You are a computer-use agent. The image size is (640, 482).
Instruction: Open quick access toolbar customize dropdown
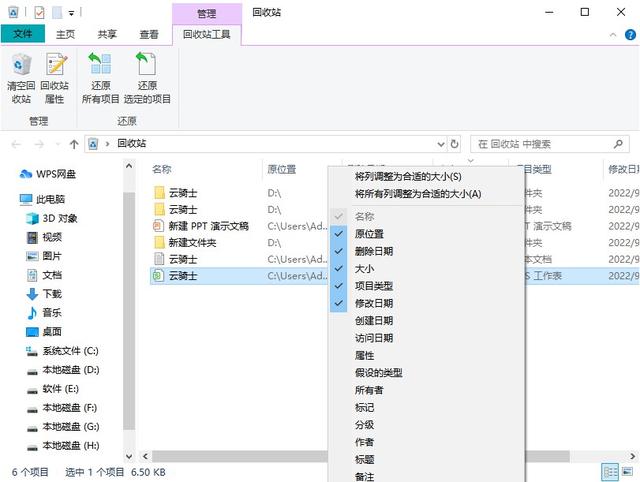click(x=71, y=13)
